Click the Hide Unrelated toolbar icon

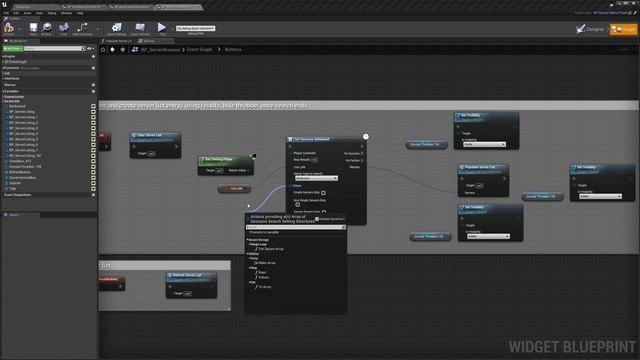tap(82, 28)
